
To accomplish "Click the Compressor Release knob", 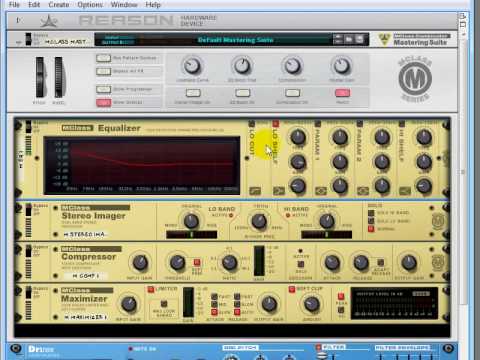I will pos(361,263).
